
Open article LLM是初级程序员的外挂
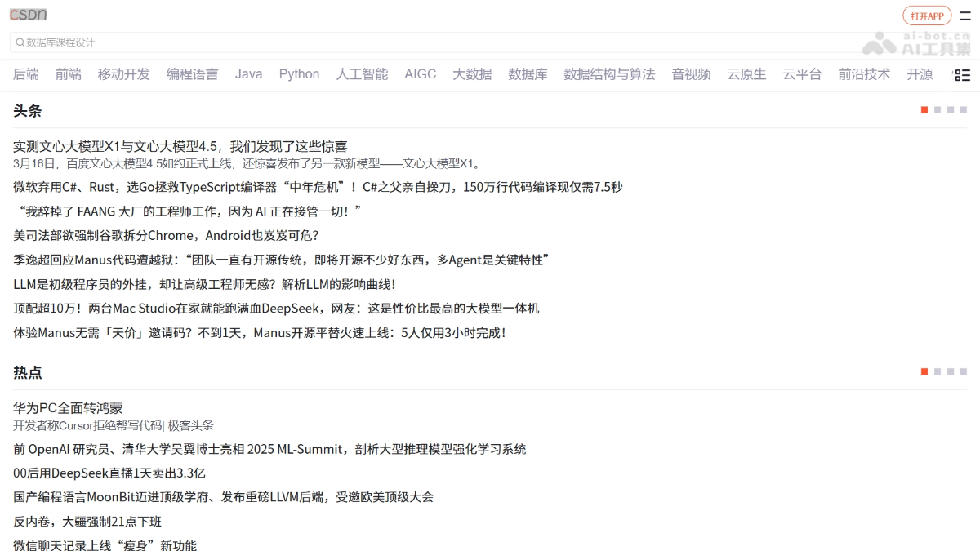(x=205, y=284)
